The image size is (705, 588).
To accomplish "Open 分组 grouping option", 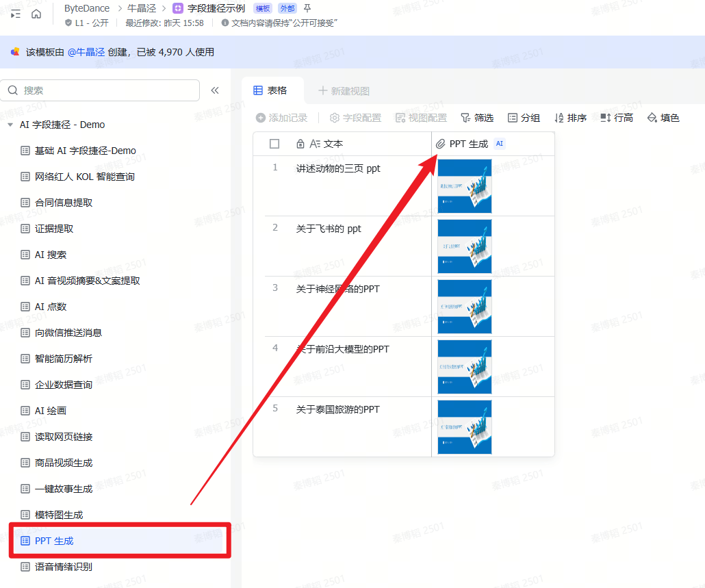I will pos(524,118).
